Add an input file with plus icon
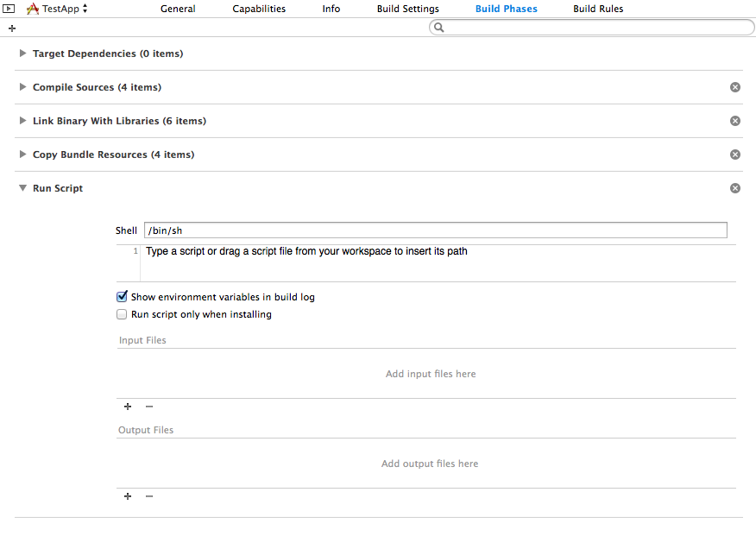The image size is (756, 549). click(128, 407)
